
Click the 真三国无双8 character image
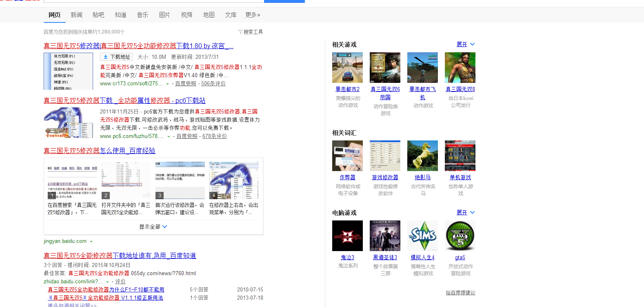coord(460,67)
